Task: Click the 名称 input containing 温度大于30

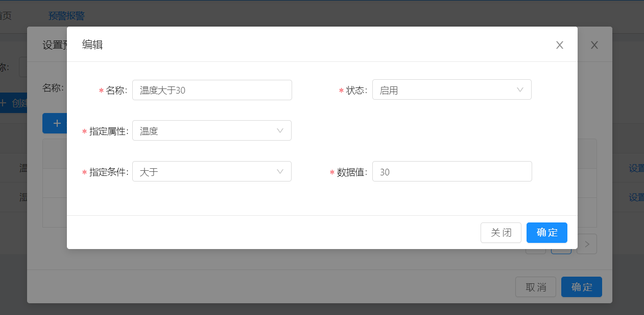Action: tap(212, 89)
